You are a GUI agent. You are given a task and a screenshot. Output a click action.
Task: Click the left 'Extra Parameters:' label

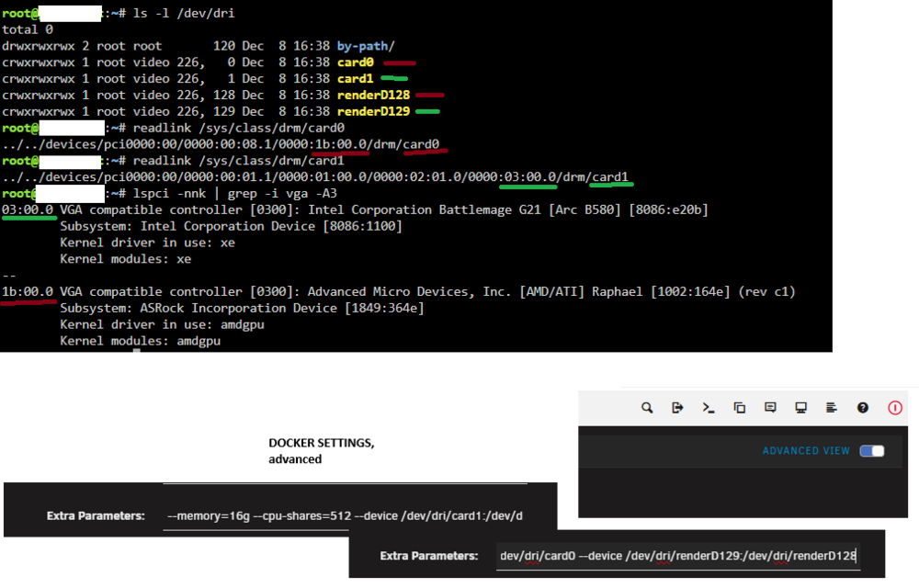coord(96,516)
